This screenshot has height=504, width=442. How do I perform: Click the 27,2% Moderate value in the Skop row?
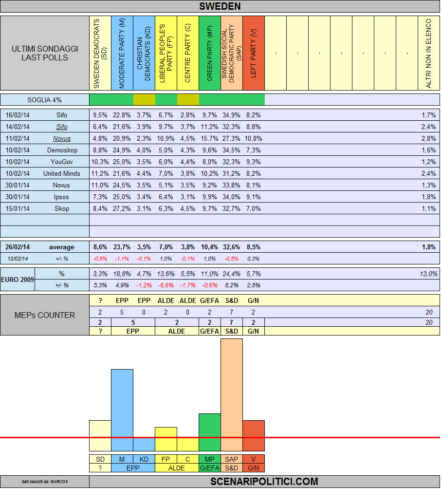click(x=122, y=208)
